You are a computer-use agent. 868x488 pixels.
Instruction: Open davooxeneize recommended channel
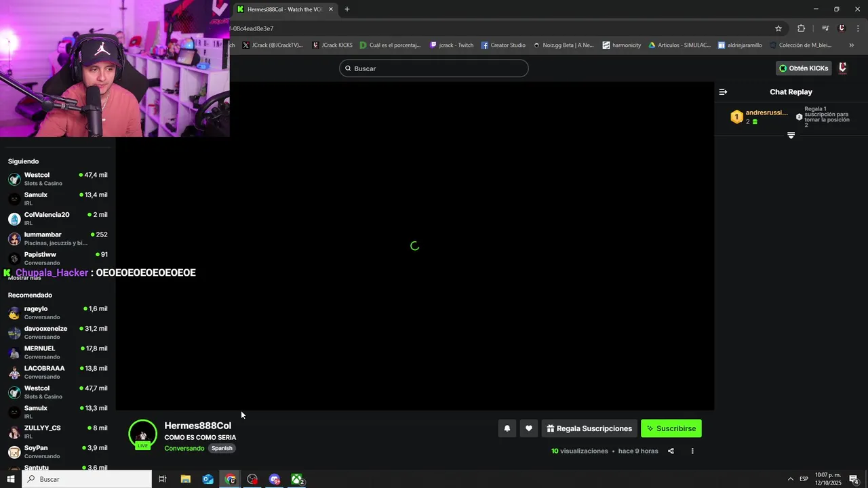[58, 332]
